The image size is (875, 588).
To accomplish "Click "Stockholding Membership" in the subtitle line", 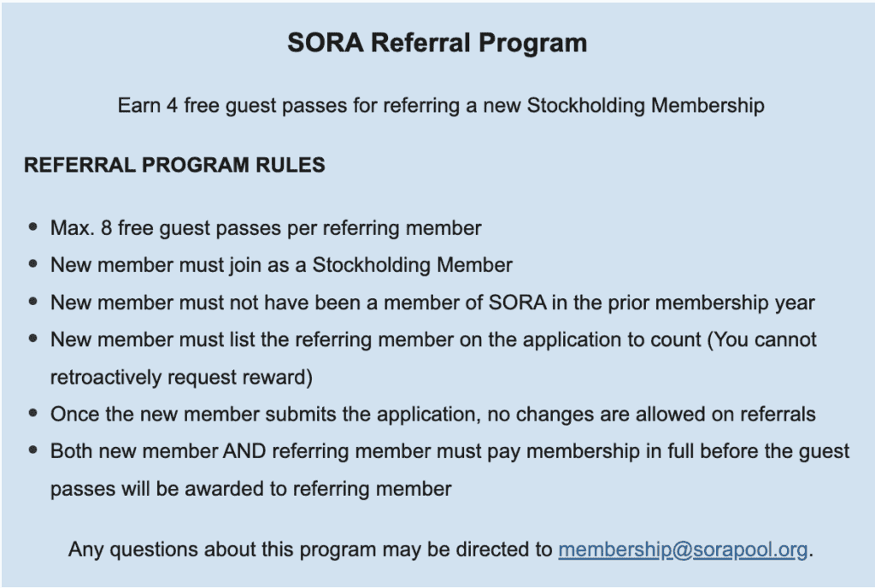I will pyautogui.click(x=645, y=107).
